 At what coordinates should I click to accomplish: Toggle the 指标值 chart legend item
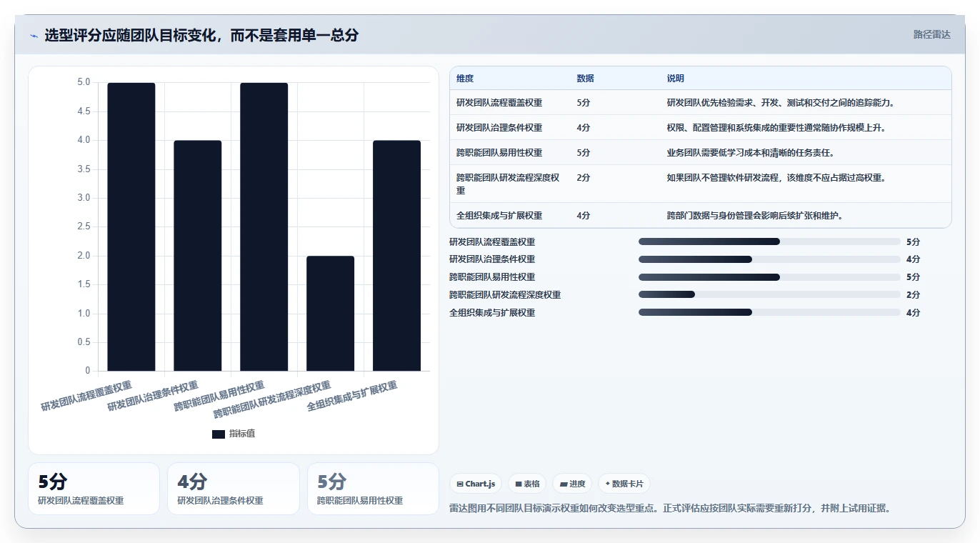pos(234,434)
